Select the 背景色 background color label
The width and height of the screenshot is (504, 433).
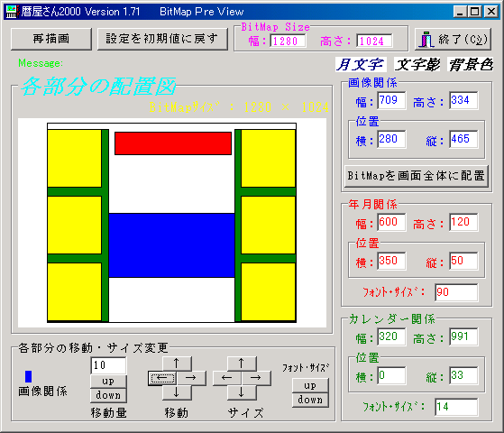(471, 65)
